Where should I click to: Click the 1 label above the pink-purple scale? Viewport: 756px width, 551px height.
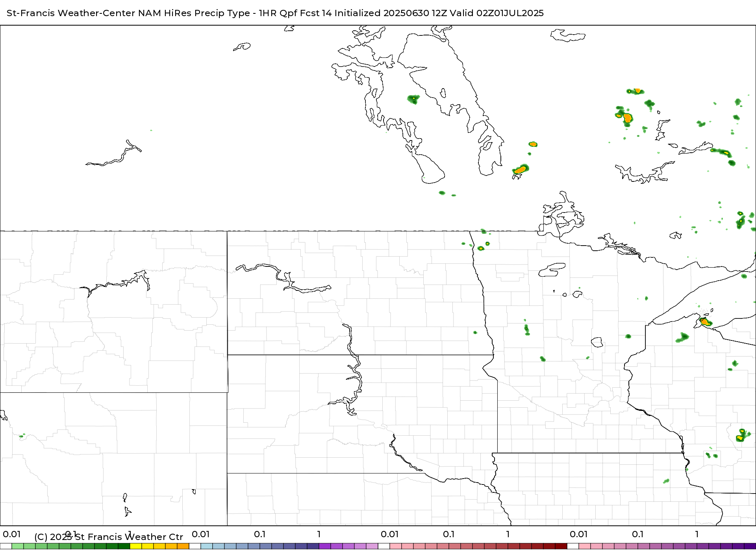pyautogui.click(x=697, y=534)
